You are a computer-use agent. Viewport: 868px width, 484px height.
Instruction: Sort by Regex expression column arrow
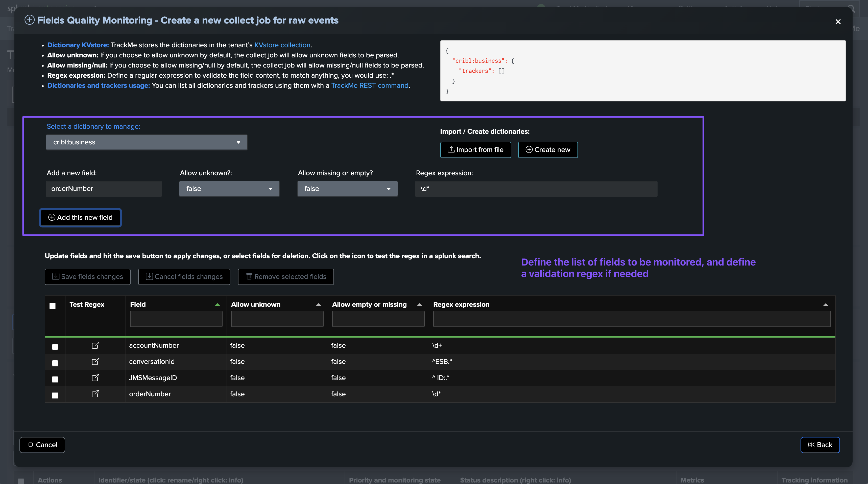click(826, 305)
